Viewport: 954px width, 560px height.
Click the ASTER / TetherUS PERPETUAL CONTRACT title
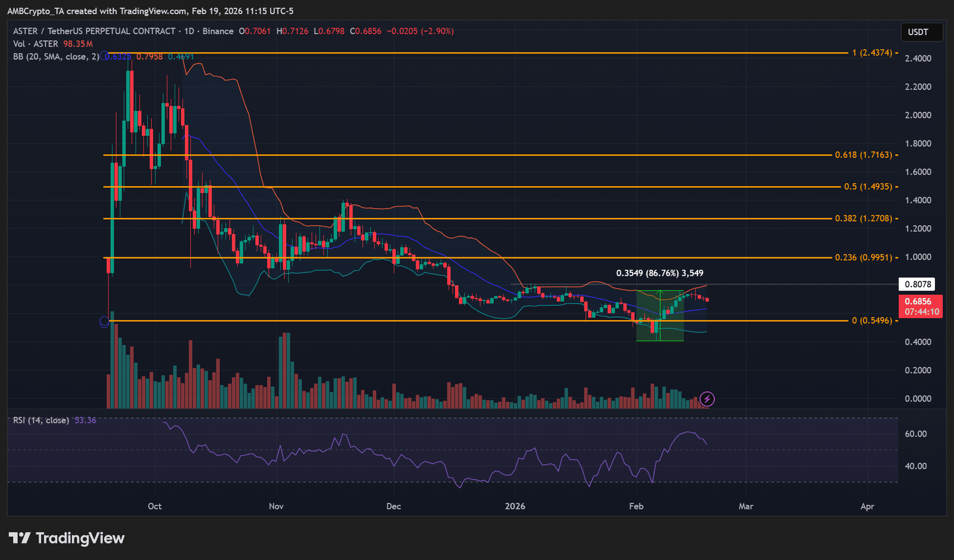94,31
